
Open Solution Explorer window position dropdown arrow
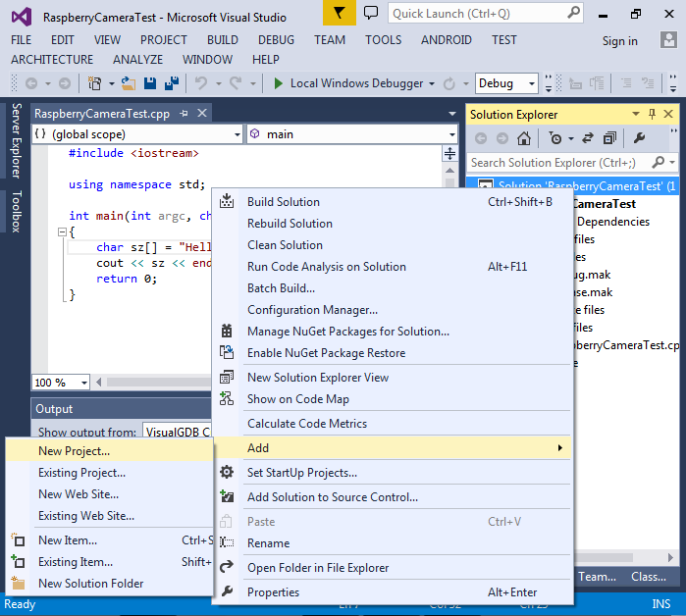[635, 114]
